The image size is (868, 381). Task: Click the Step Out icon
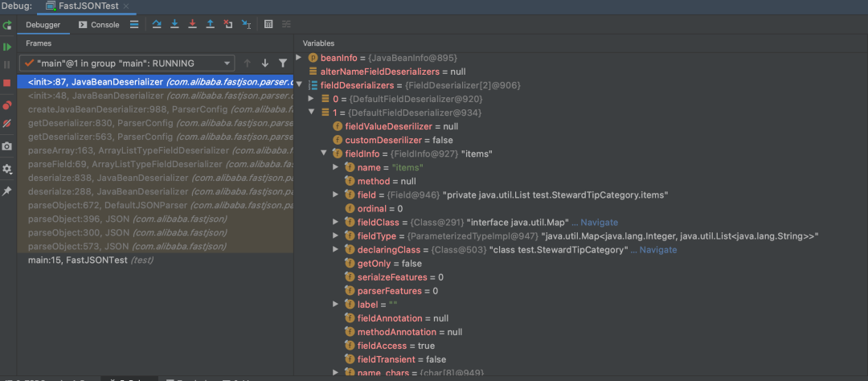[210, 25]
